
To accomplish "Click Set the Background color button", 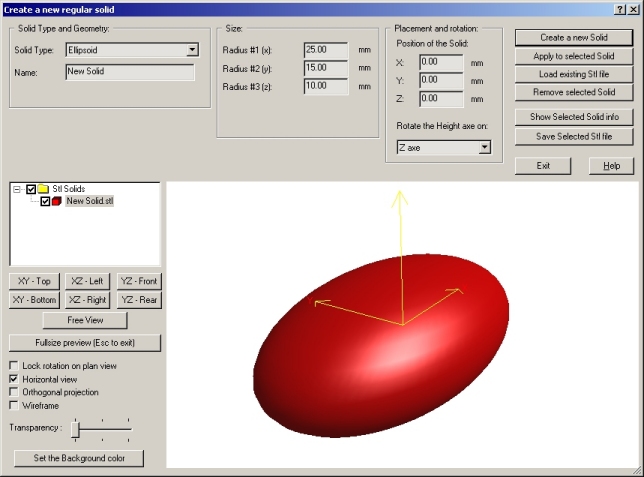I will click(79, 459).
